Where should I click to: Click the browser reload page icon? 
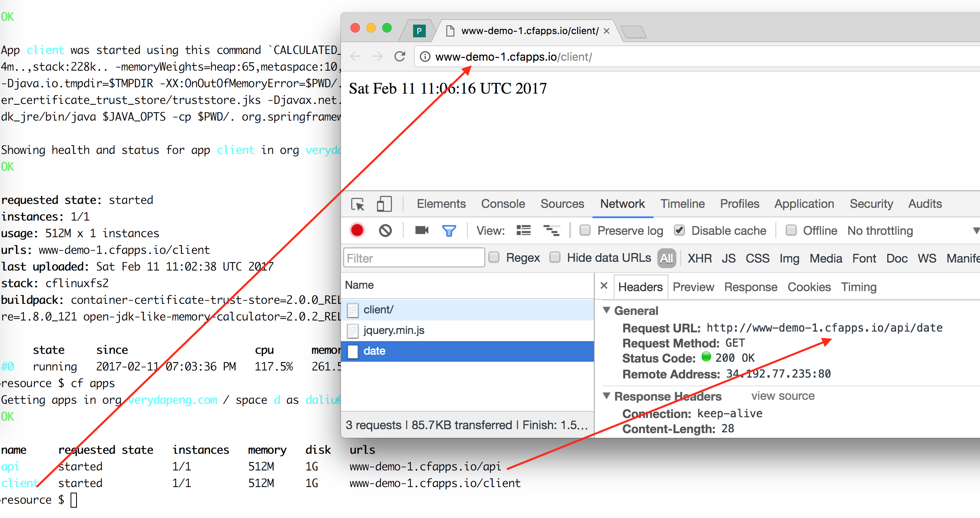[400, 57]
